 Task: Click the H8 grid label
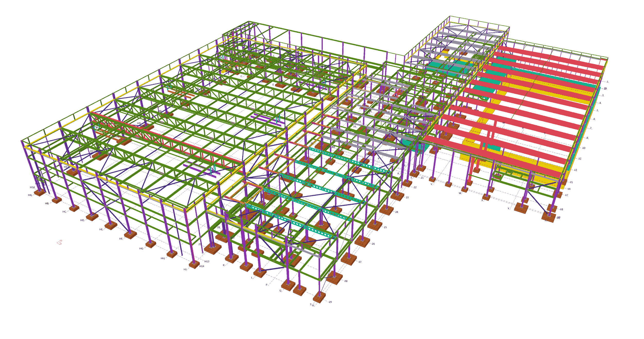click(x=160, y=111)
